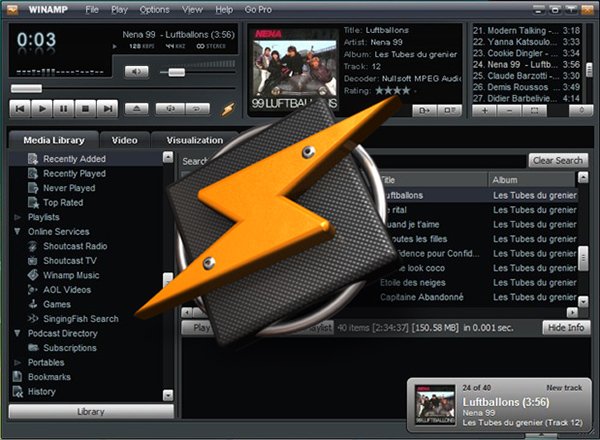Pause the current track
Image resolution: width=600 pixels, height=440 pixels.
tap(64, 108)
